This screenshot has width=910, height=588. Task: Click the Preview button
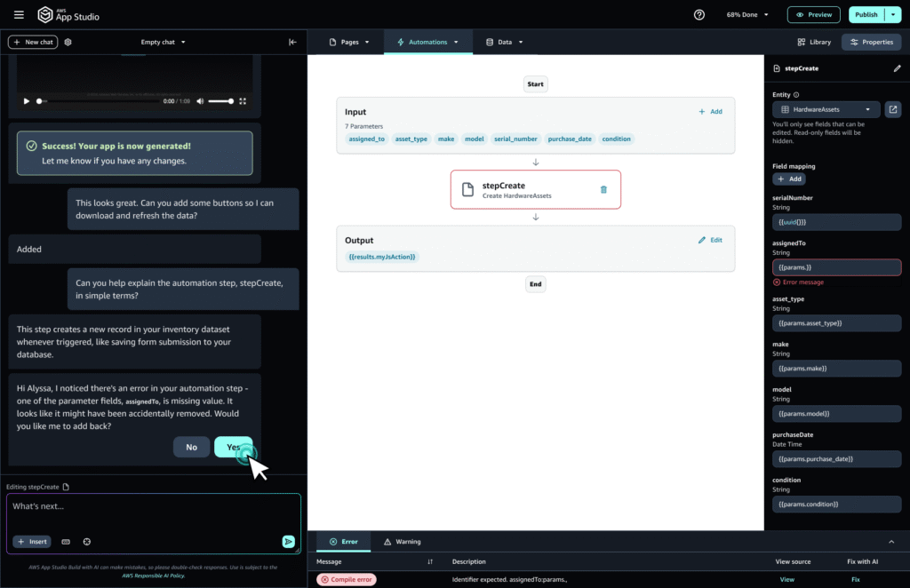tap(814, 14)
